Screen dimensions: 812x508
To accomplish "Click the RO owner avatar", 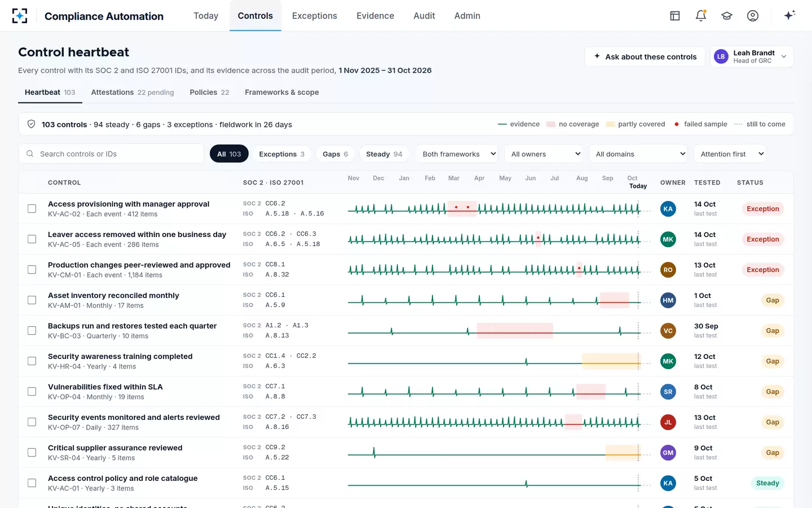I will (x=668, y=270).
